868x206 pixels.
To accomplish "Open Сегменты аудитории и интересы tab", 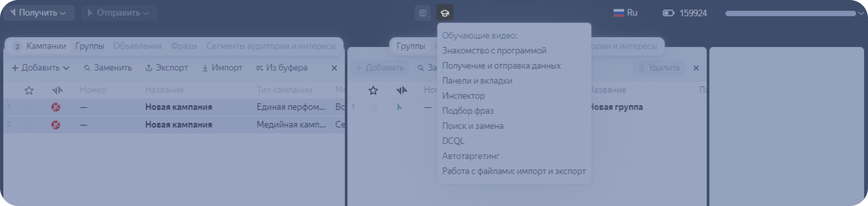I will click(271, 46).
